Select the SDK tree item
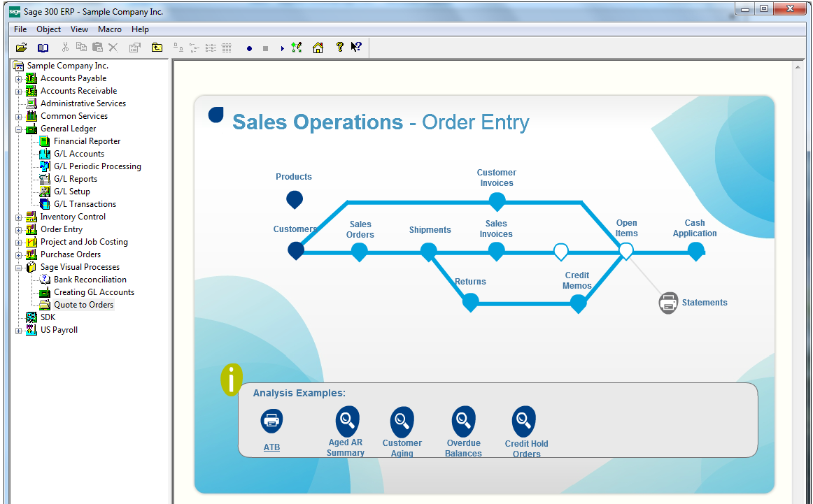Viewport: 813px width, 504px height. (x=48, y=317)
